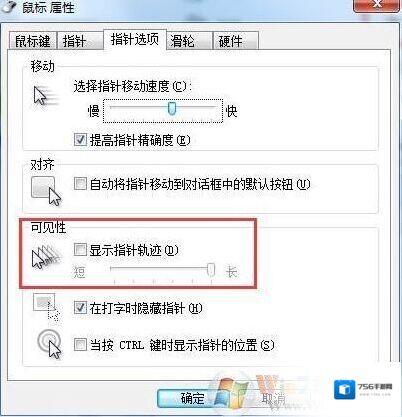The image size is (402, 417).
Task: Click the 确定 button
Action: tap(192, 398)
